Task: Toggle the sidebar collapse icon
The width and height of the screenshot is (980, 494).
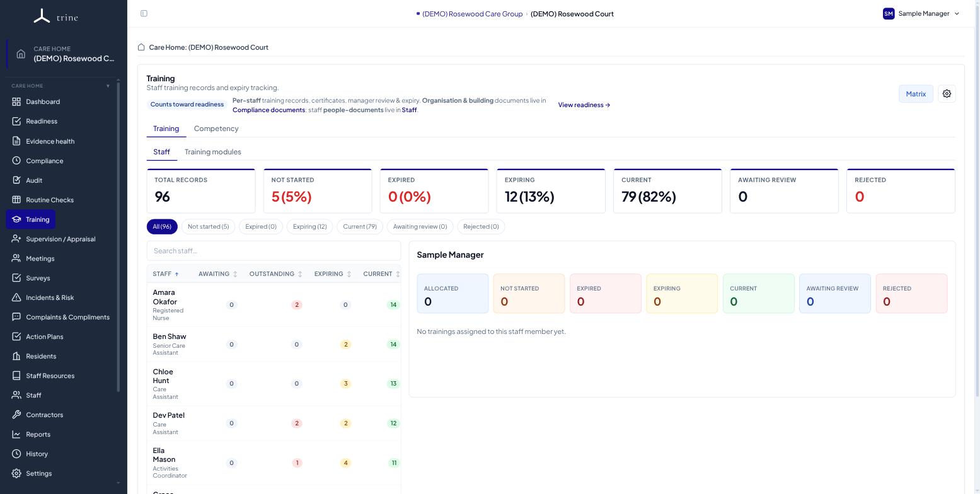Action: (x=144, y=13)
